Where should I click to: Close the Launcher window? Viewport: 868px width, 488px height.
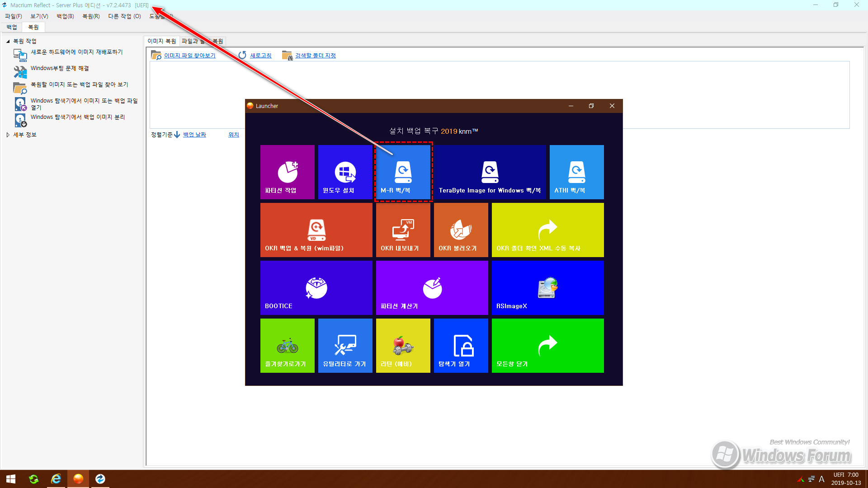[612, 106]
